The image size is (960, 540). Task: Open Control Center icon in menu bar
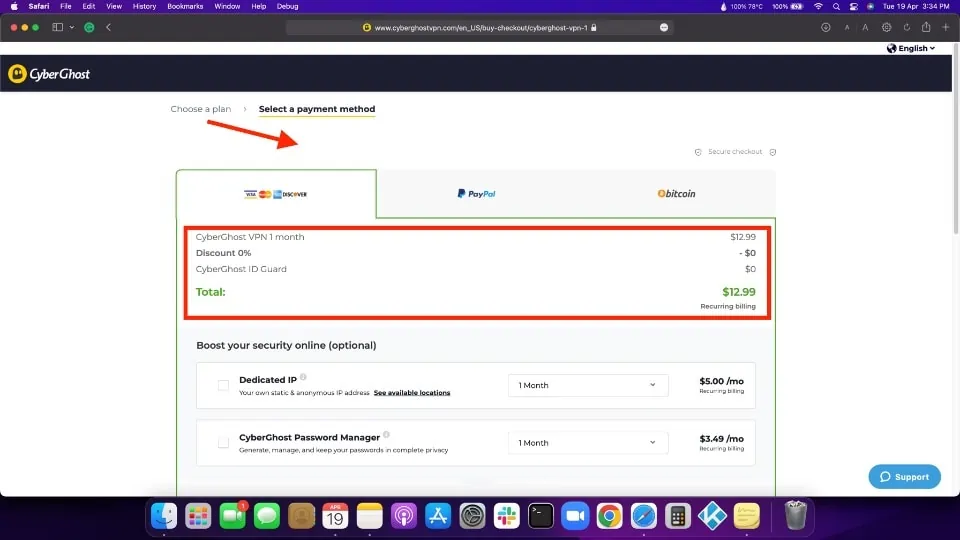[x=853, y=6]
